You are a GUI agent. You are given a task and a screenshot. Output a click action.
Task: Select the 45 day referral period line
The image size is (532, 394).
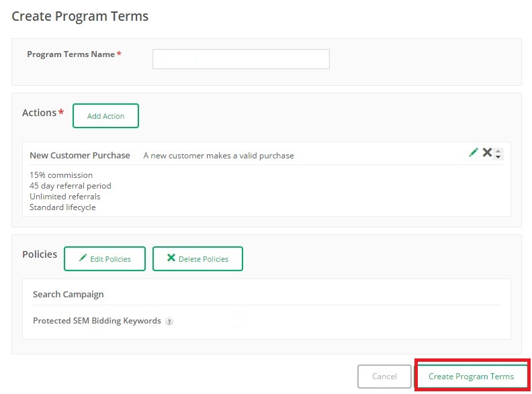(x=71, y=186)
